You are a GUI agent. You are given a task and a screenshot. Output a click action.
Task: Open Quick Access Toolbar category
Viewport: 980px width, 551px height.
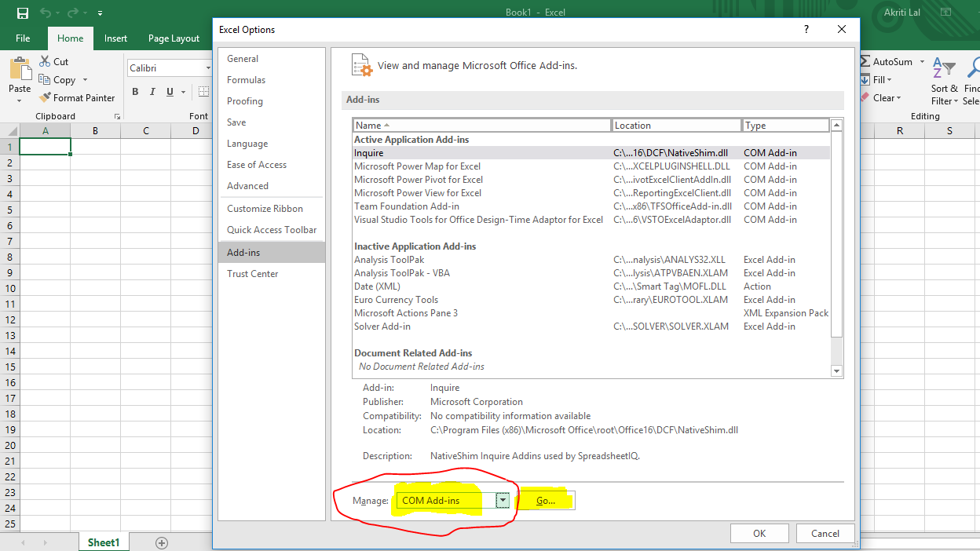coord(271,230)
